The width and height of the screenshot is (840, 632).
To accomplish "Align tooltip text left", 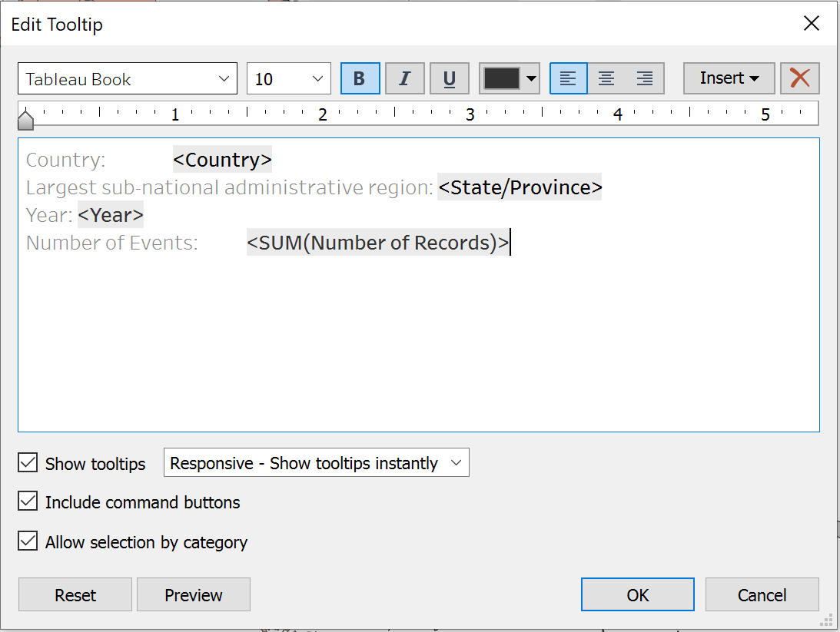I will (568, 78).
